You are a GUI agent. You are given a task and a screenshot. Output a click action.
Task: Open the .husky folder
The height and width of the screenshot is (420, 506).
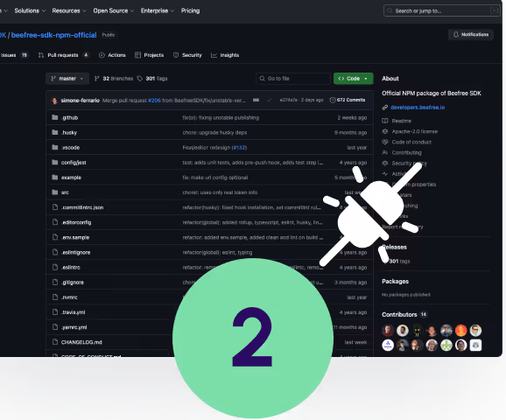point(69,133)
